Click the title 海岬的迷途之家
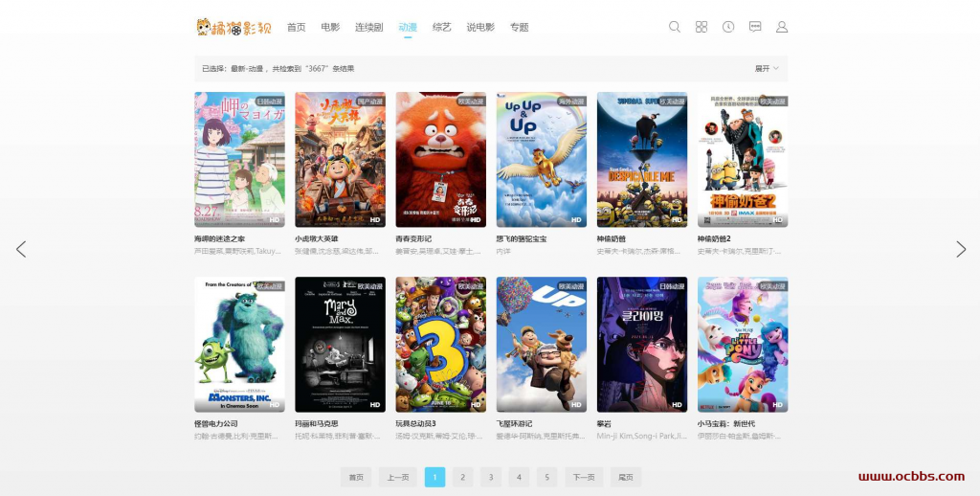 [219, 239]
